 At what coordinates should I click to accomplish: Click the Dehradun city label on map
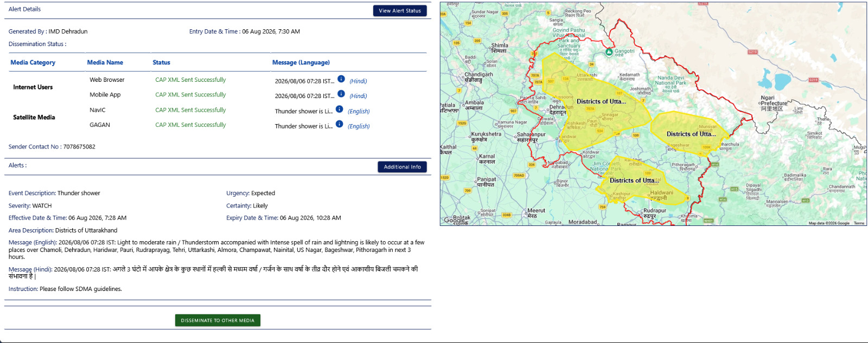558,109
